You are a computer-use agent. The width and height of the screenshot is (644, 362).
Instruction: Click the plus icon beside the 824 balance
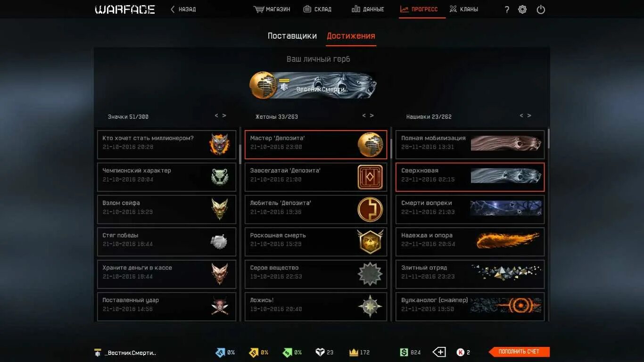[x=439, y=352]
